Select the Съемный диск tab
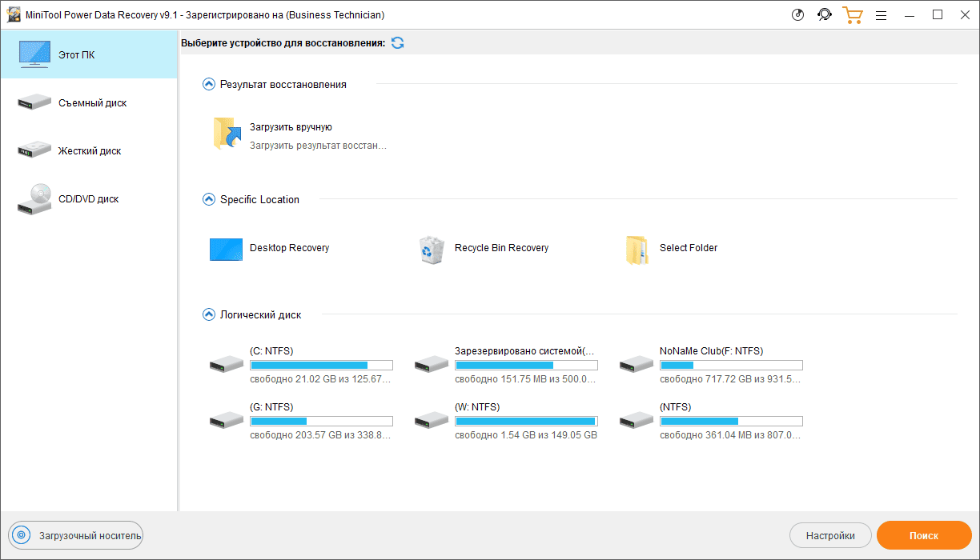 (89, 103)
